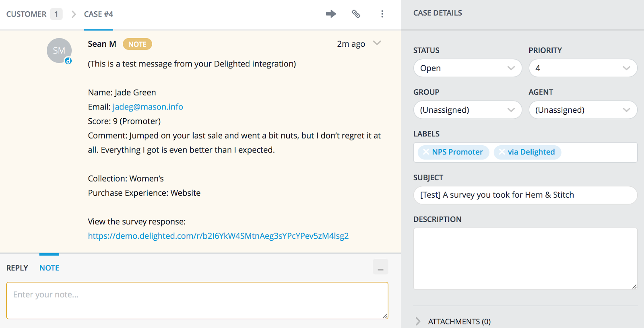Switch to the Reply tab
Screen dimensions: 644x328
(x=17, y=268)
